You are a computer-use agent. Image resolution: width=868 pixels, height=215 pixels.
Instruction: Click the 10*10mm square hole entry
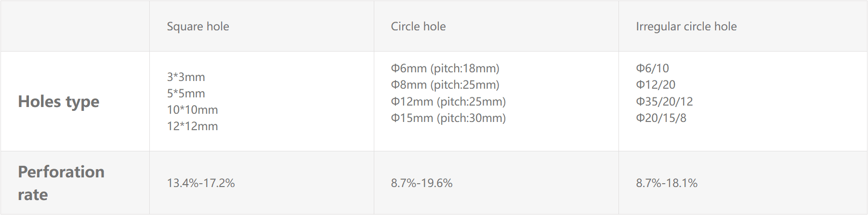click(x=192, y=110)
